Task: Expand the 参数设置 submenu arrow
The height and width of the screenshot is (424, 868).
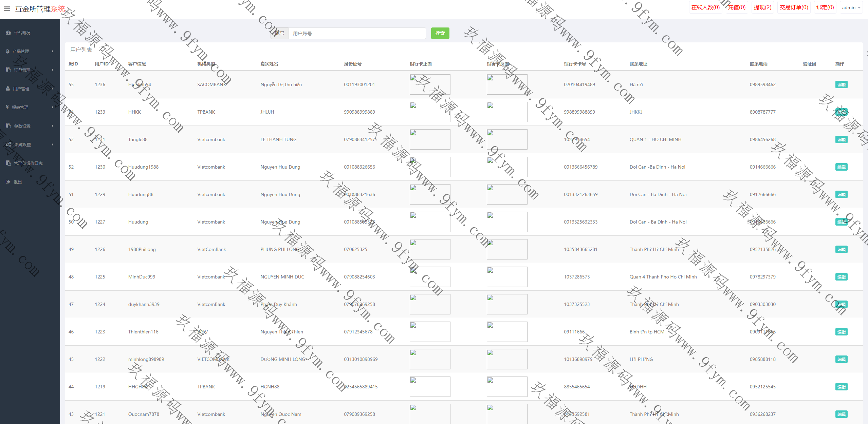Action: point(53,126)
